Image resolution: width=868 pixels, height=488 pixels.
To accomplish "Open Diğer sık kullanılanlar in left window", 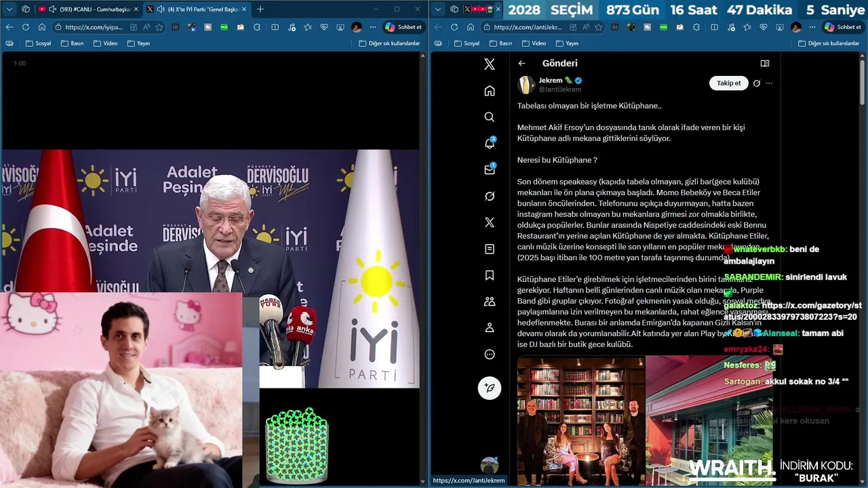I will coord(389,43).
